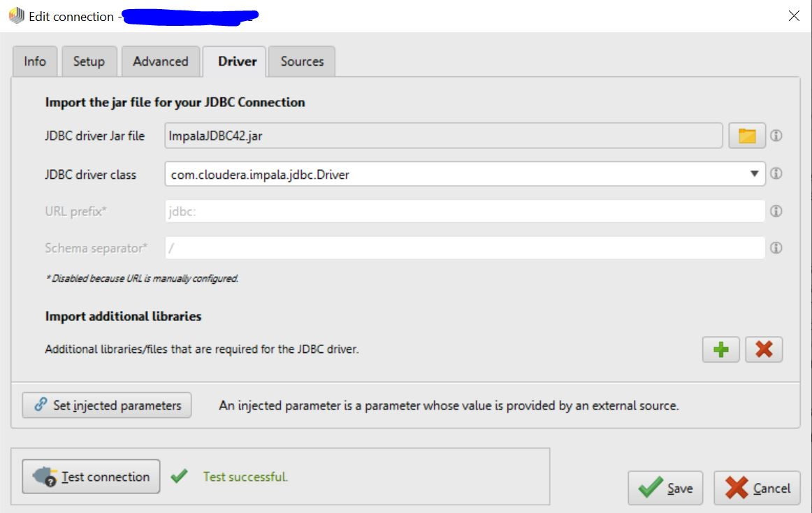Switch to the Info tab
812x513 pixels.
click(35, 61)
